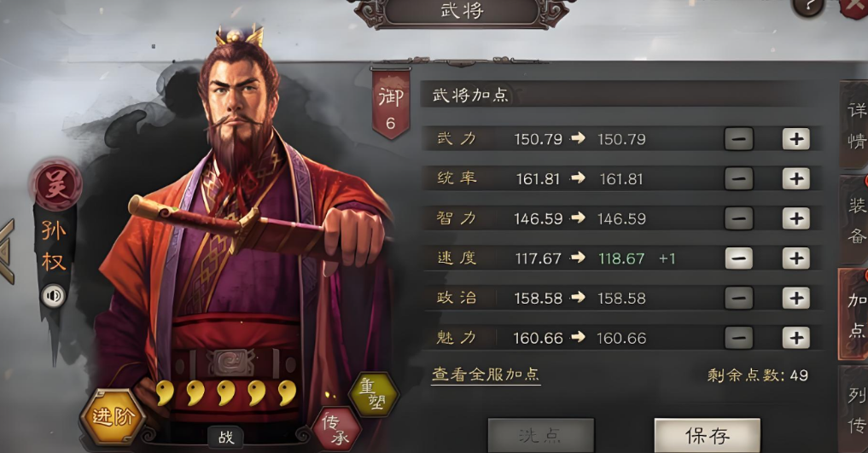This screenshot has height=453, width=868.
Task: Open the 传承 inheritance hexagon icon
Action: pyautogui.click(x=337, y=430)
